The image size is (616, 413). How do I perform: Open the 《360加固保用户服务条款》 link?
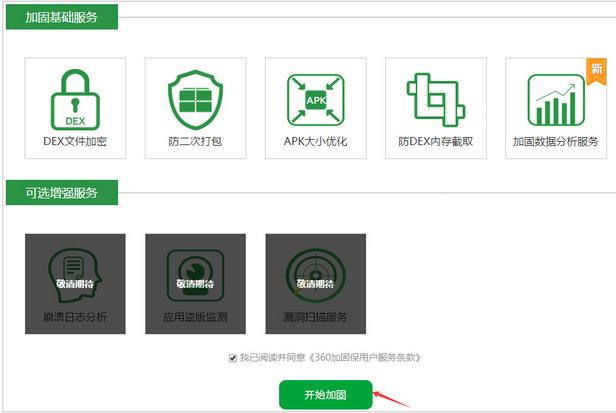pyautogui.click(x=365, y=357)
